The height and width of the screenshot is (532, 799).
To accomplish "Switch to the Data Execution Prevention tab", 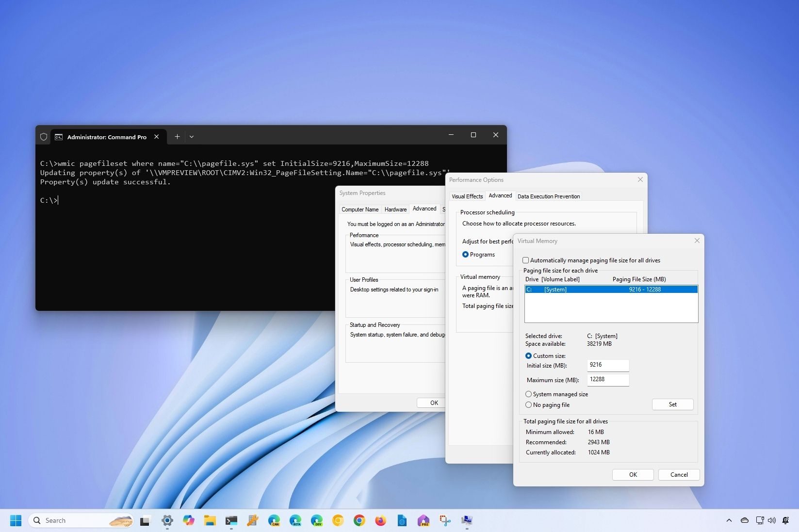I will 549,196.
